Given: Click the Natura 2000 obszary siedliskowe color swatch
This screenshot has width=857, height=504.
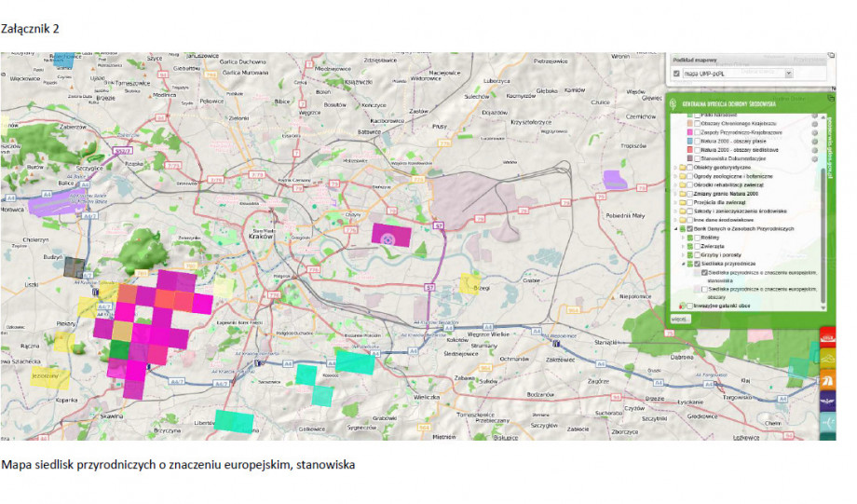Looking at the screenshot, I should [x=689, y=150].
